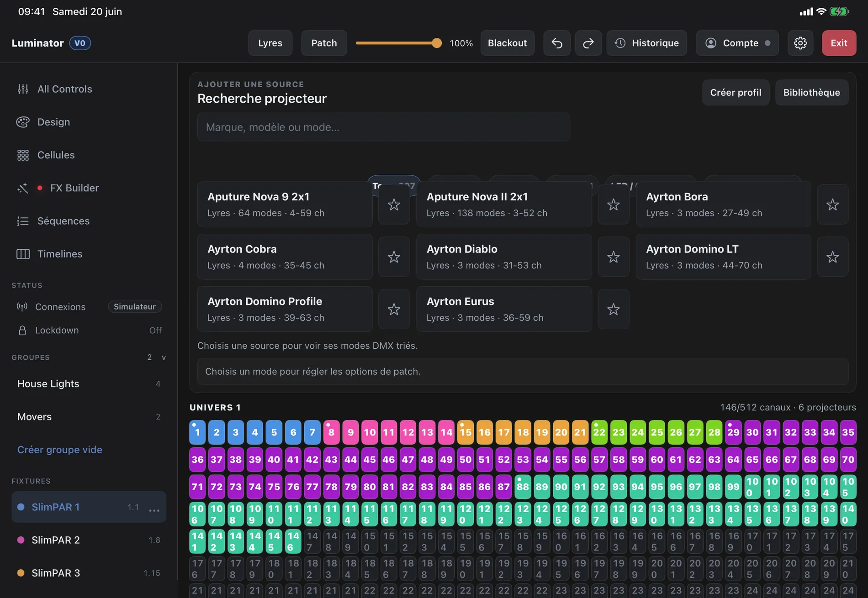Click the Wi-Fi icon in status bar
Viewport: 868px width, 598px height.
821,11
